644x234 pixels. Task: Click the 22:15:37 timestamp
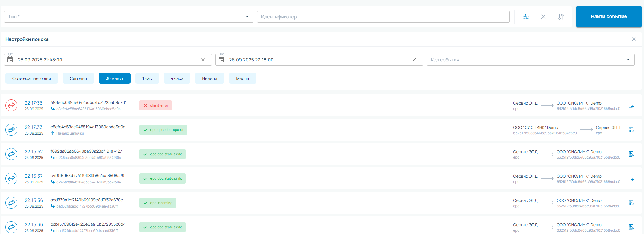point(34,176)
